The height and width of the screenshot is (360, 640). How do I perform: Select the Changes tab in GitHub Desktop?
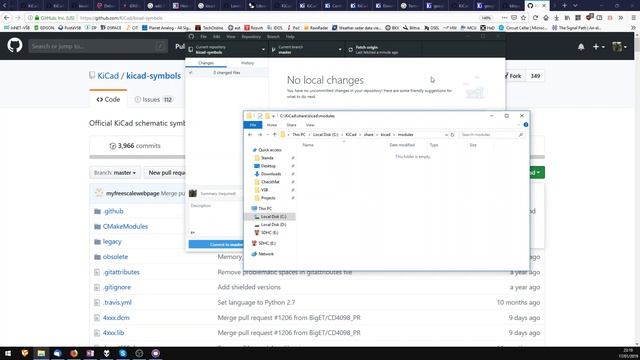coord(206,63)
